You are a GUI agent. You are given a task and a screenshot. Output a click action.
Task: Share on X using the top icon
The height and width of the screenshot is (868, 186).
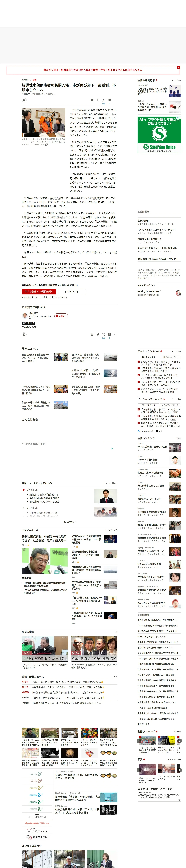104,100
